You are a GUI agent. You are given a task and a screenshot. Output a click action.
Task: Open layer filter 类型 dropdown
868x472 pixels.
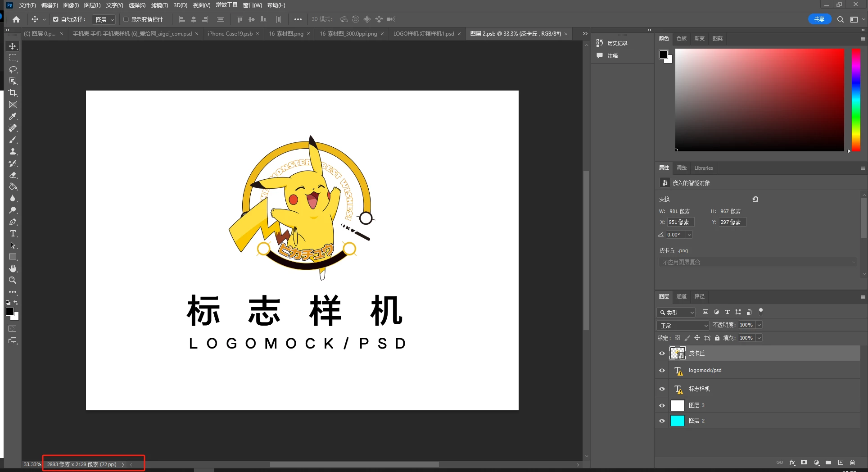coord(676,312)
